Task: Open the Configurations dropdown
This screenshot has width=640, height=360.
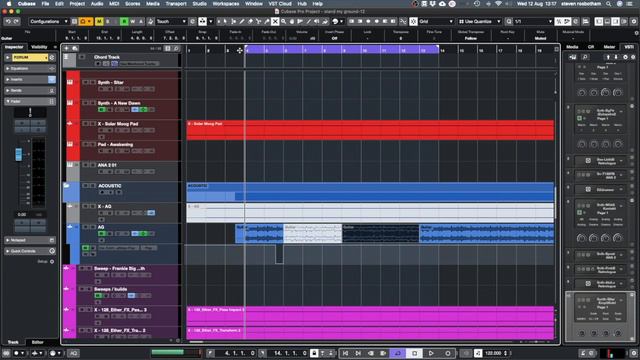Action: tap(49, 21)
